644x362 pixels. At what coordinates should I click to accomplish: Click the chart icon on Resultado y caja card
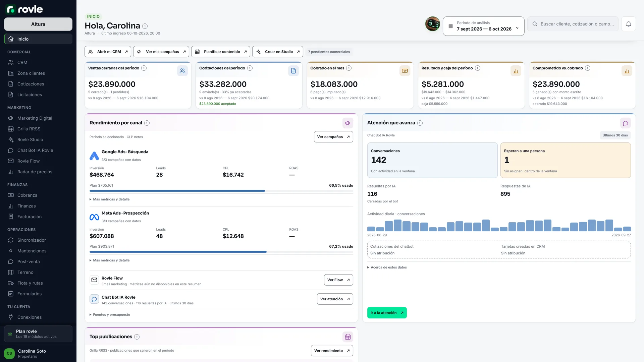(x=516, y=71)
